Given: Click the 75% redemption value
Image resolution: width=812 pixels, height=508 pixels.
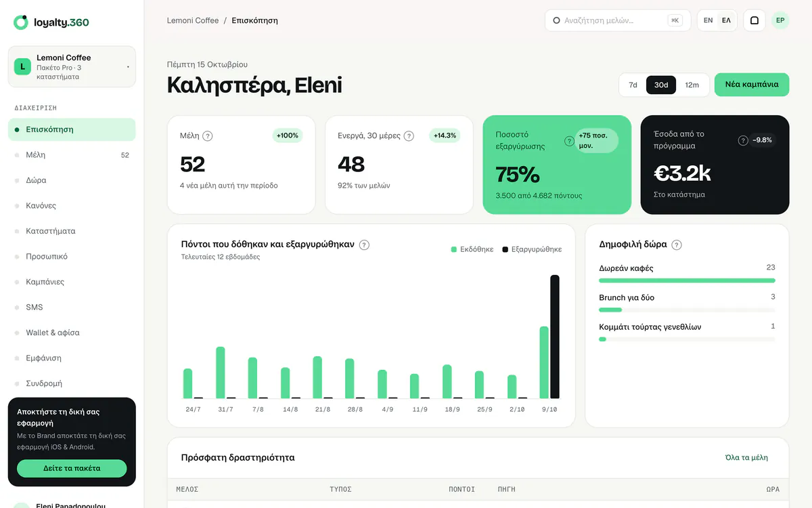Looking at the screenshot, I should coord(518,175).
